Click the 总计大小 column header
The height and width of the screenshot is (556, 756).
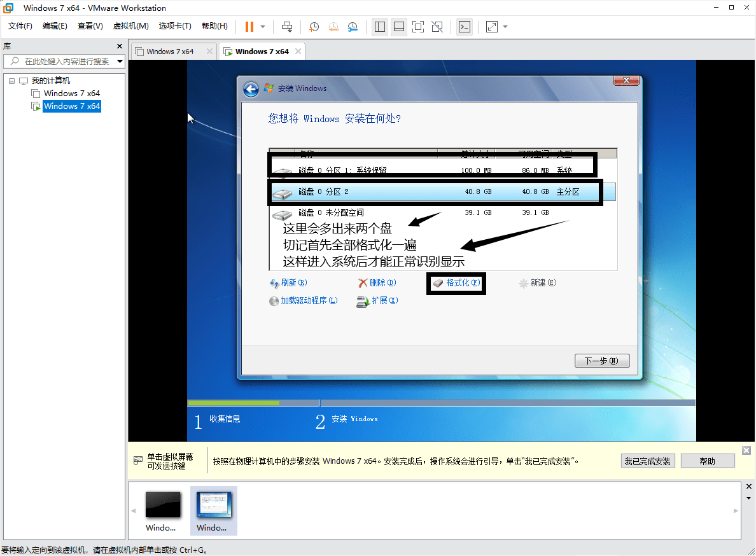click(466, 153)
